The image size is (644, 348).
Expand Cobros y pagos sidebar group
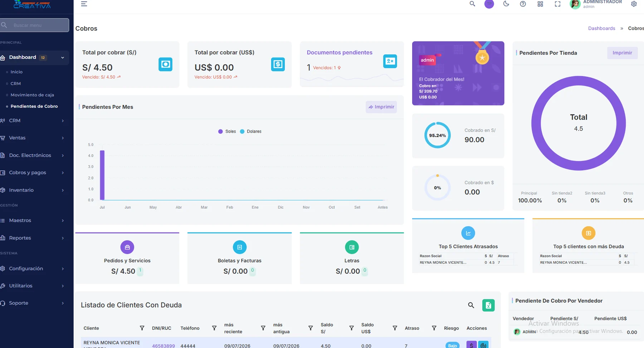(34, 173)
